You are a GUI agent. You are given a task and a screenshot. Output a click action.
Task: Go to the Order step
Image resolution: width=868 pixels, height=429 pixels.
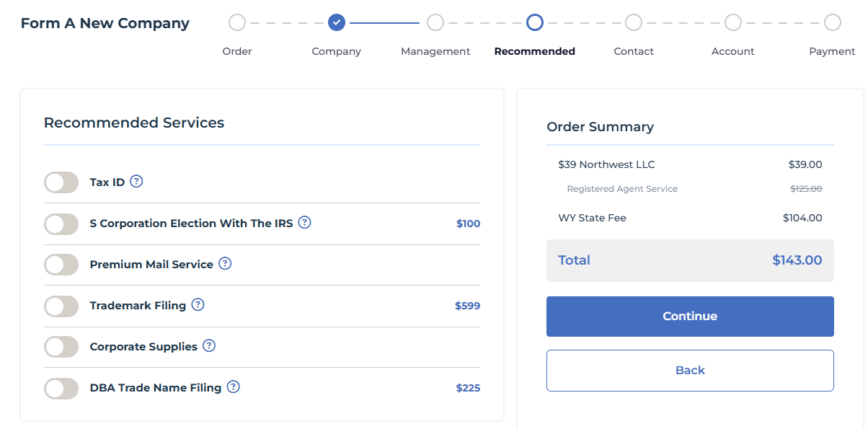237,22
